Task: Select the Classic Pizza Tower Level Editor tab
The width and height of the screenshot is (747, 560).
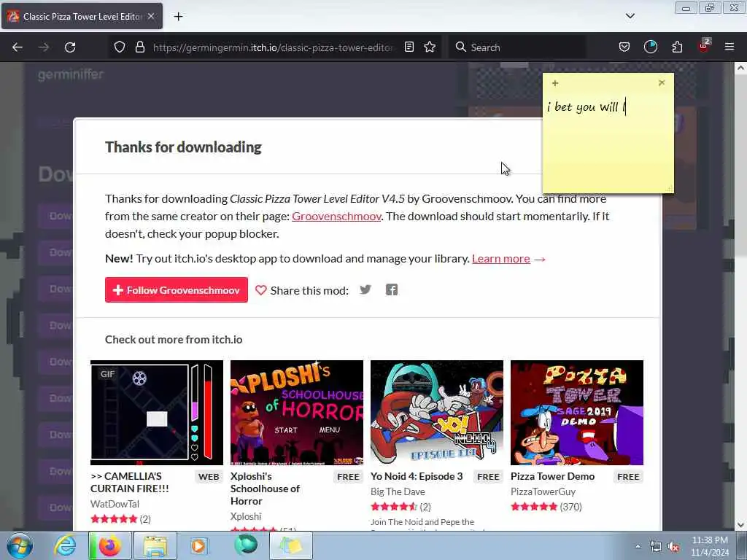Action: 82,17
